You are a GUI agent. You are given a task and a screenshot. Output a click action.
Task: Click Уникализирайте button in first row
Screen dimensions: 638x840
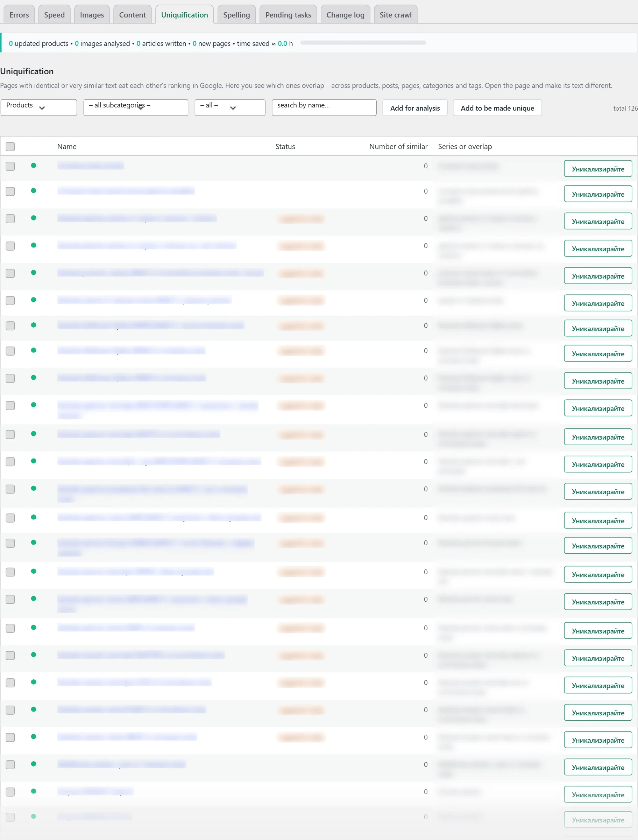point(598,169)
